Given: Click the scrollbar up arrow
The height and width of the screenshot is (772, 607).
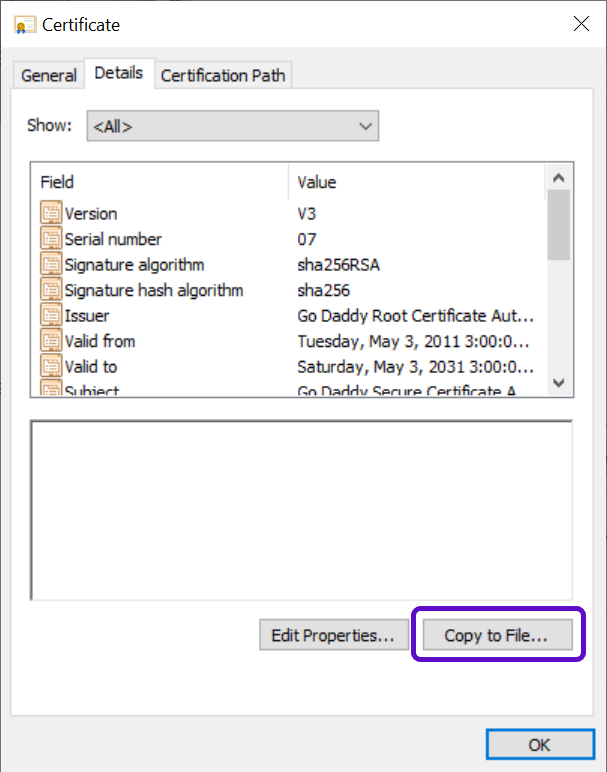Looking at the screenshot, I should pos(559,178).
